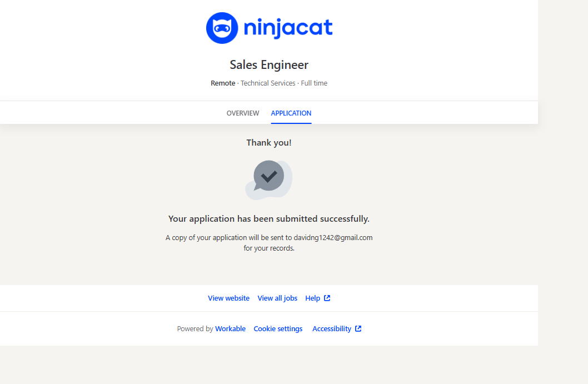588x384 pixels.
Task: Click the Help link
Action: tap(312, 298)
